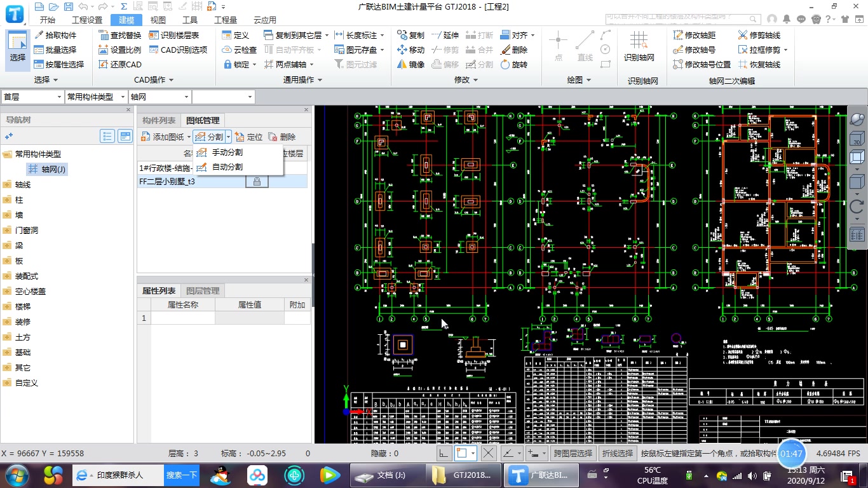Click the 删除 delete tool in ribbon
This screenshot has height=488, width=868.
(x=514, y=50)
